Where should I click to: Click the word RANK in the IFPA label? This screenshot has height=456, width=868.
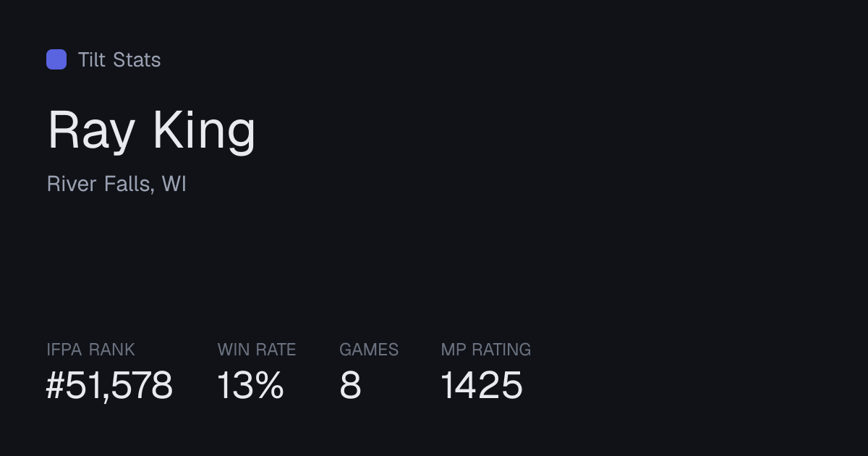click(112, 350)
